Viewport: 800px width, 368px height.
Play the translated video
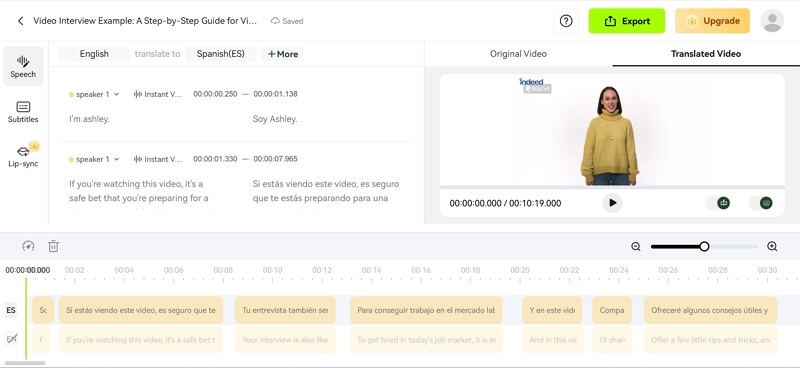(612, 203)
